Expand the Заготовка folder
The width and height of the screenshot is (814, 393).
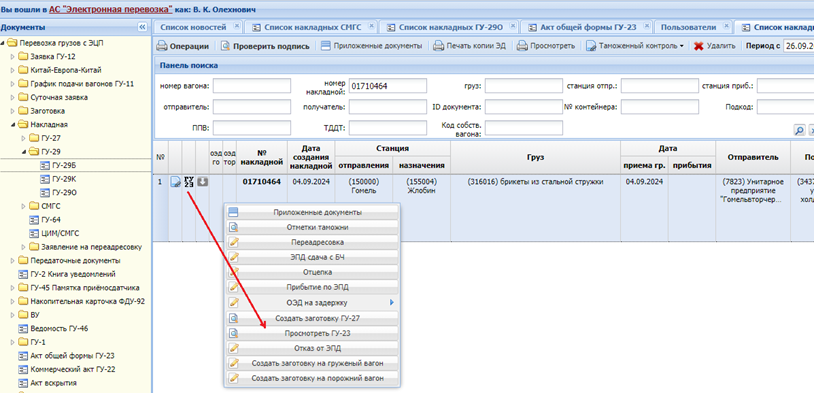(x=13, y=111)
